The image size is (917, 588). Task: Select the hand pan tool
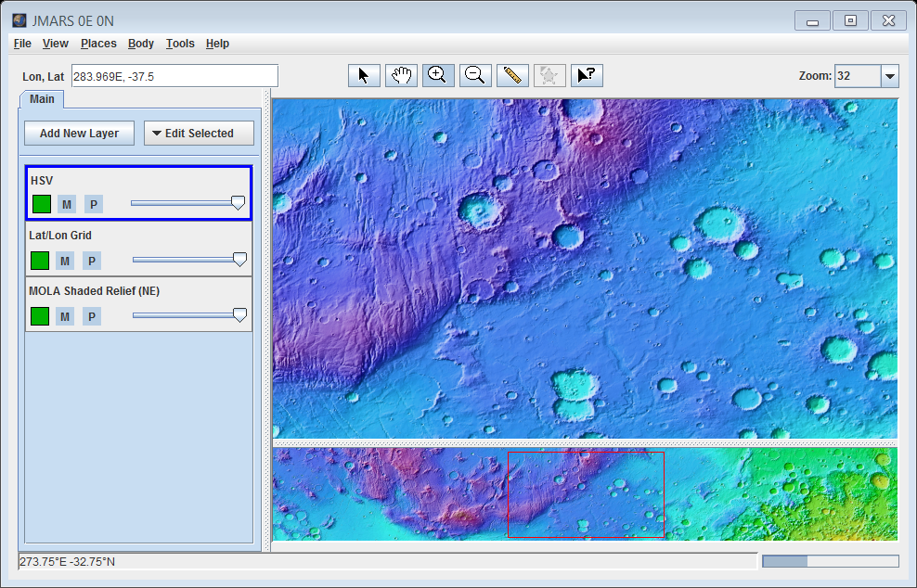401,76
